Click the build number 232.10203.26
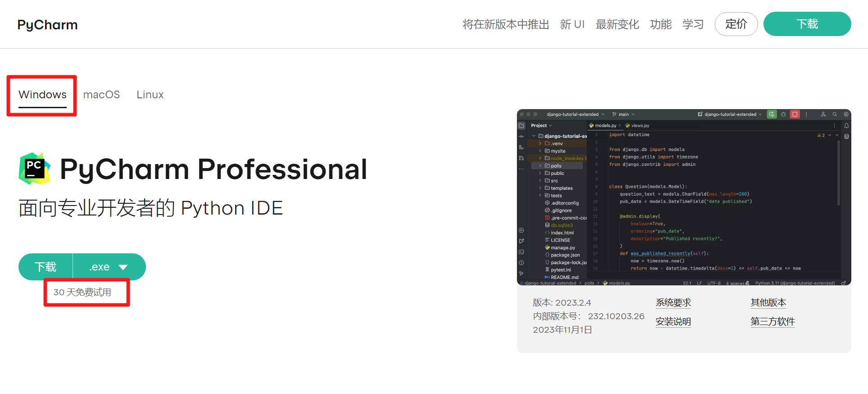Image resolution: width=868 pixels, height=394 pixels. click(x=616, y=316)
